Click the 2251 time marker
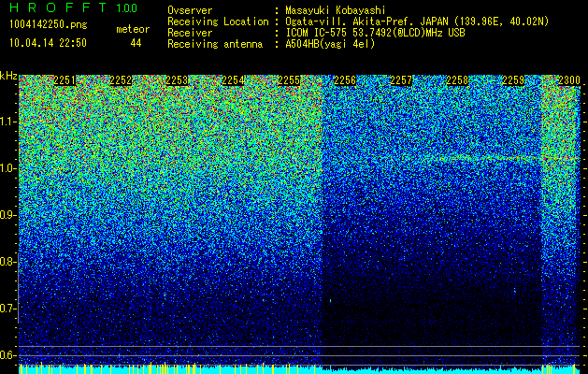The image size is (588, 374). pyautogui.click(x=65, y=80)
